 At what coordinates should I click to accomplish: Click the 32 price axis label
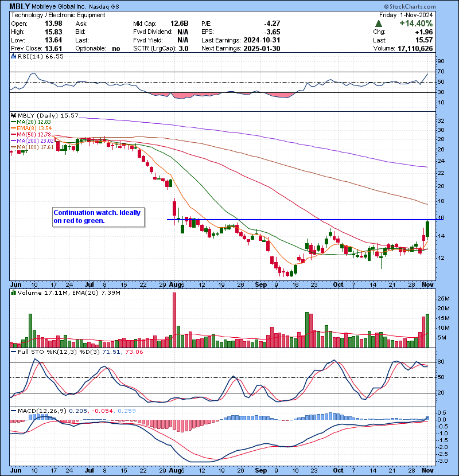tap(441, 121)
